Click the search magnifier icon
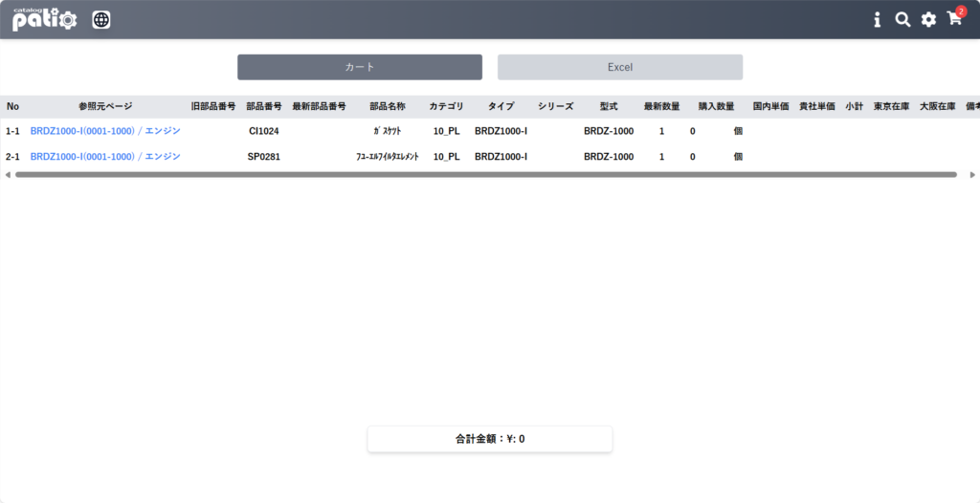The width and height of the screenshot is (980, 503). pos(902,19)
